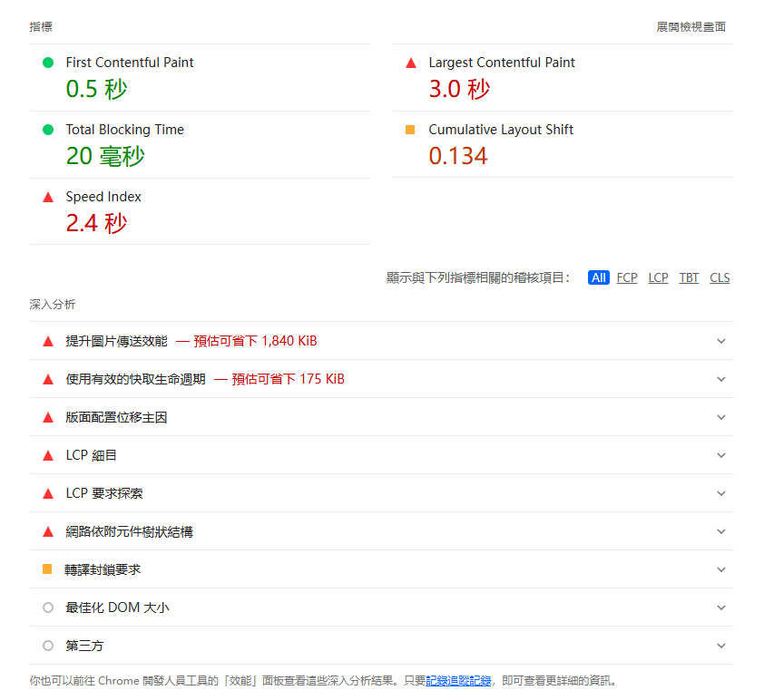The image size is (764, 700).
Task: Select the CLS metric filter
Action: point(720,277)
